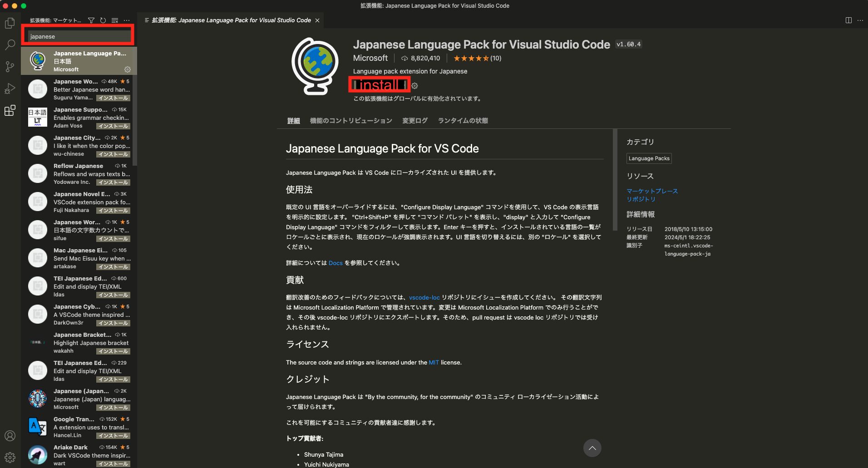Select Japanese (Japan) language extension icon
868x468 pixels.
coord(38,399)
